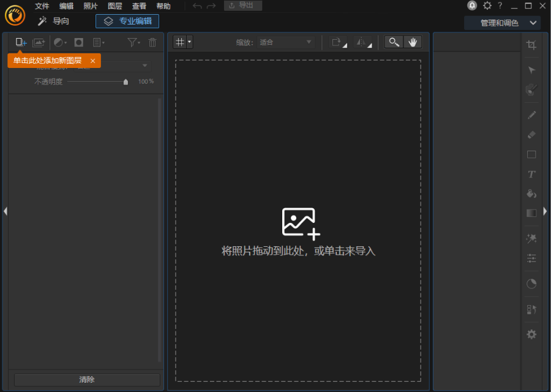The width and height of the screenshot is (551, 392).
Task: Open the settings gear in title bar
Action: pos(487,6)
